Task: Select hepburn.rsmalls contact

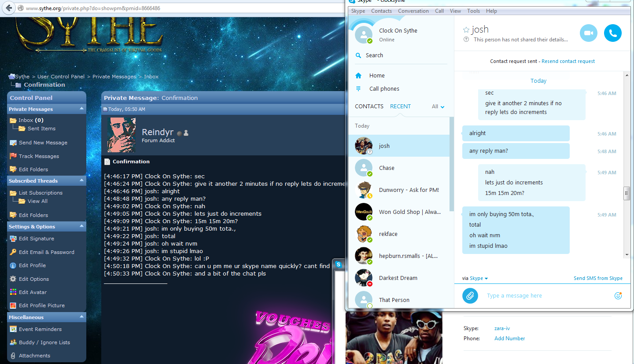Action: pos(398,256)
